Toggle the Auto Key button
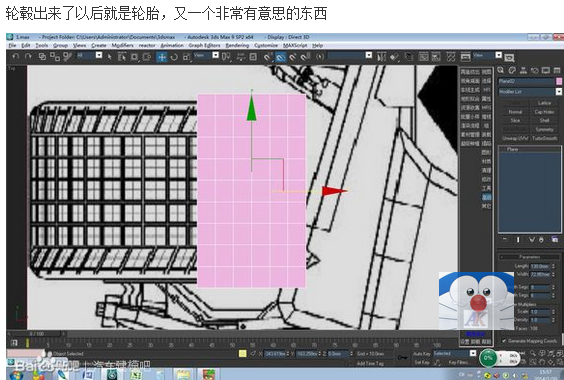The image size is (564, 380). pyautogui.click(x=422, y=354)
